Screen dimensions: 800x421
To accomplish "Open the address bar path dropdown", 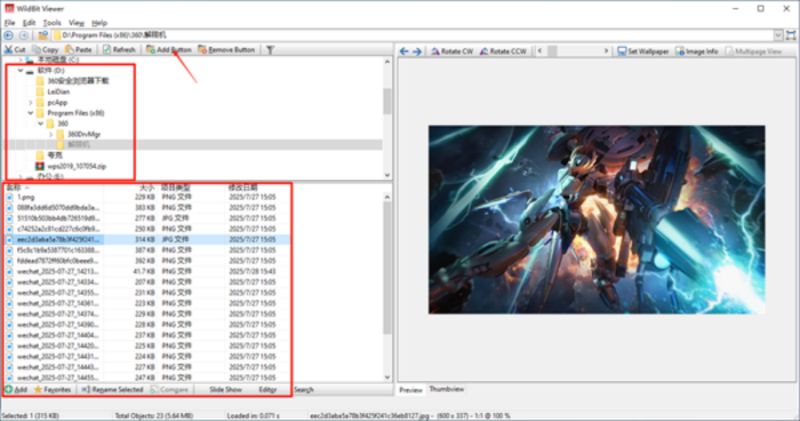I will pos(778,35).
